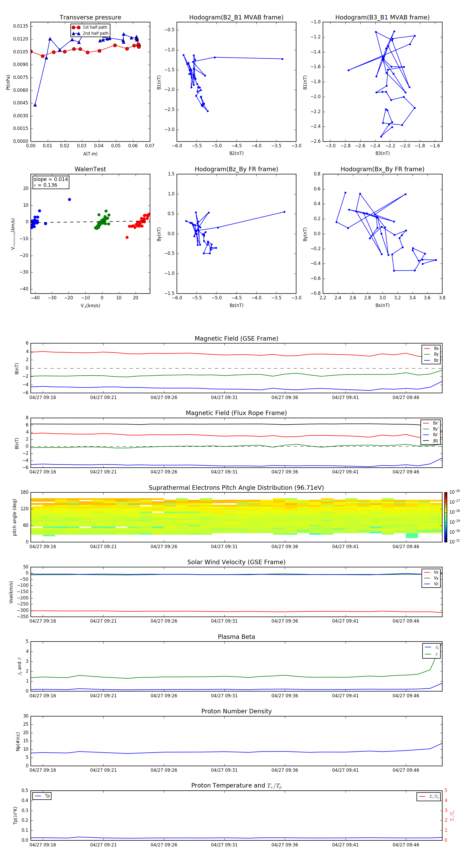Click the 'Tp' legend in proton temperature plot

coord(42,796)
